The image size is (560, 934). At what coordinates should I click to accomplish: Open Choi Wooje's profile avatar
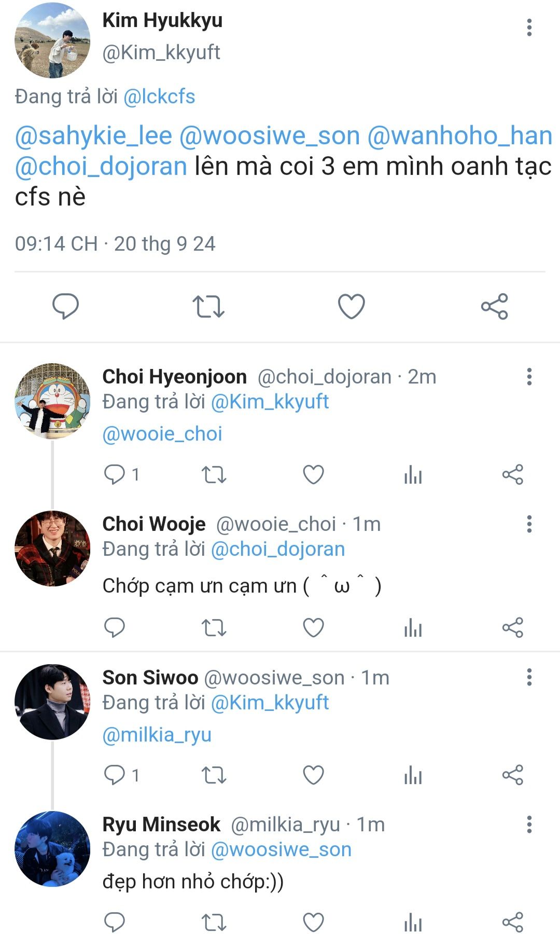coord(52,548)
